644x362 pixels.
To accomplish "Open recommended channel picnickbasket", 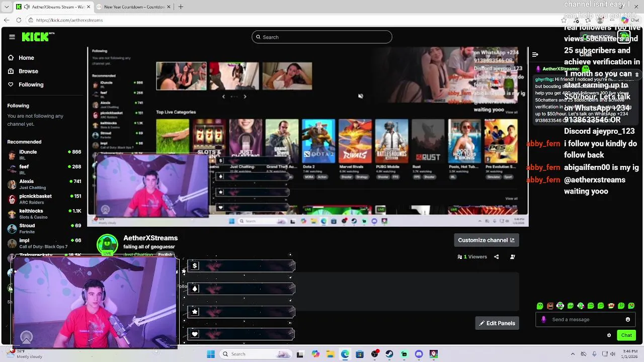I will 44,199.
